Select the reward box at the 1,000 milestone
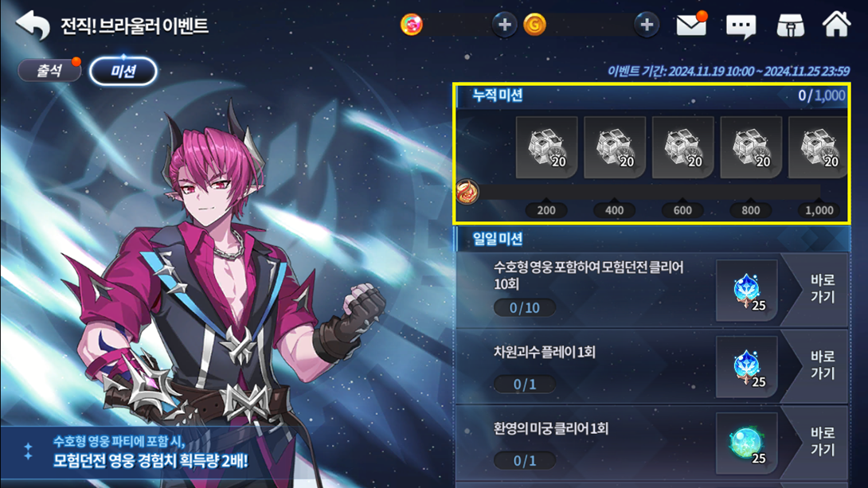The width and height of the screenshot is (868, 488). [818, 147]
